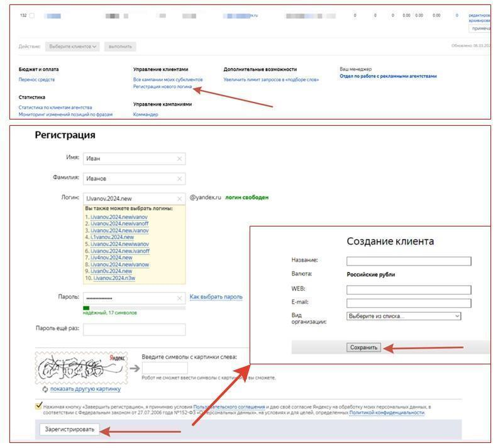Screen dimensions: 498x448
Task: Open the Политикой конфиденциальности link
Action: point(387,413)
